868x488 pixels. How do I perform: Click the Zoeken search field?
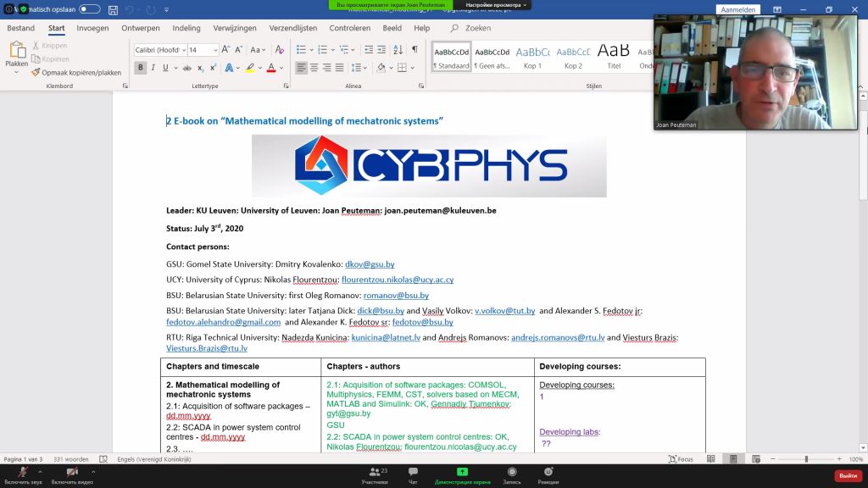[x=477, y=28]
